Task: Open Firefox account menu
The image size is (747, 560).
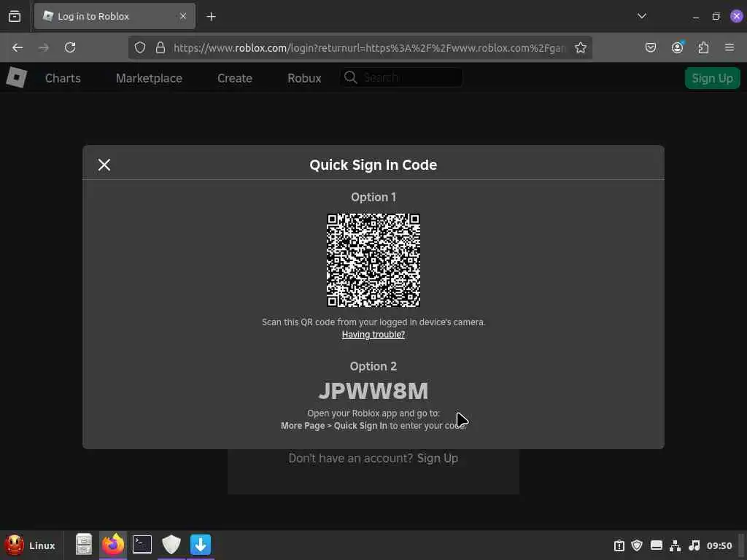Action: click(x=677, y=47)
